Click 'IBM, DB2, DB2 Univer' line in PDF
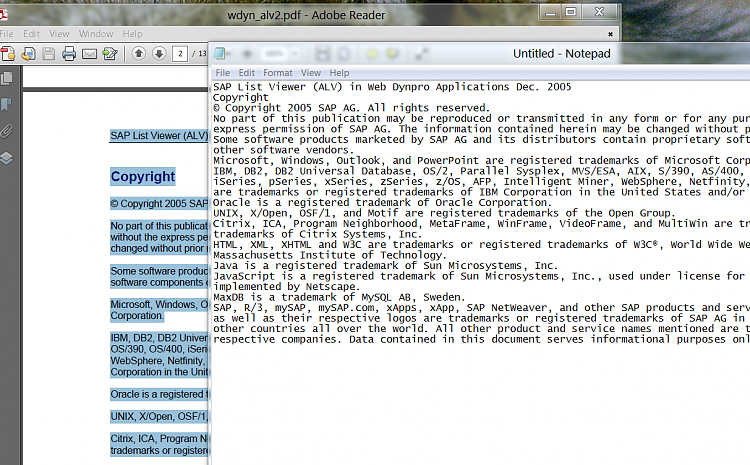Viewport: 750px width, 465px height. (159, 338)
